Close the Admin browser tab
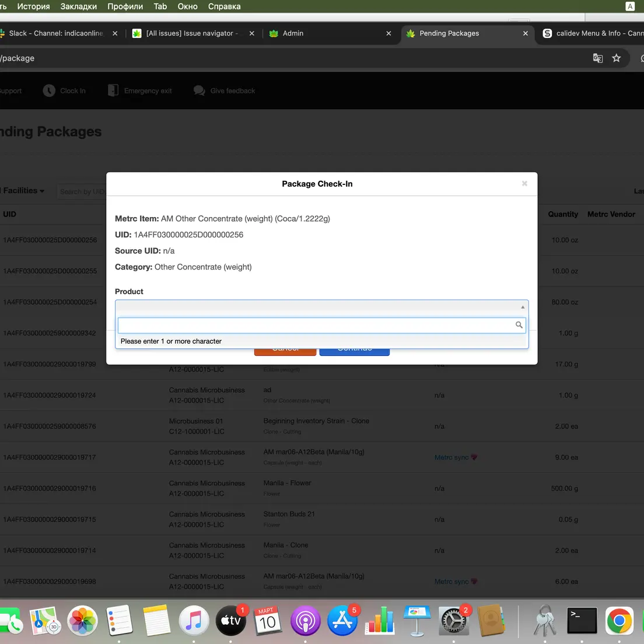The width and height of the screenshot is (644, 644). click(x=388, y=33)
